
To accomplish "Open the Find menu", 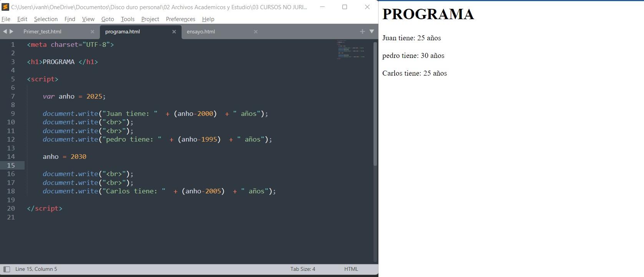I will (70, 19).
